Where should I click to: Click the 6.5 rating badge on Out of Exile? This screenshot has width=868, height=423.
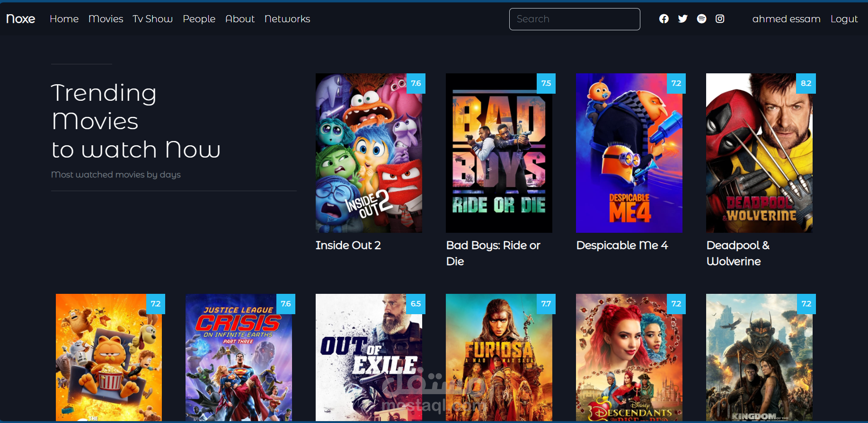click(x=416, y=304)
